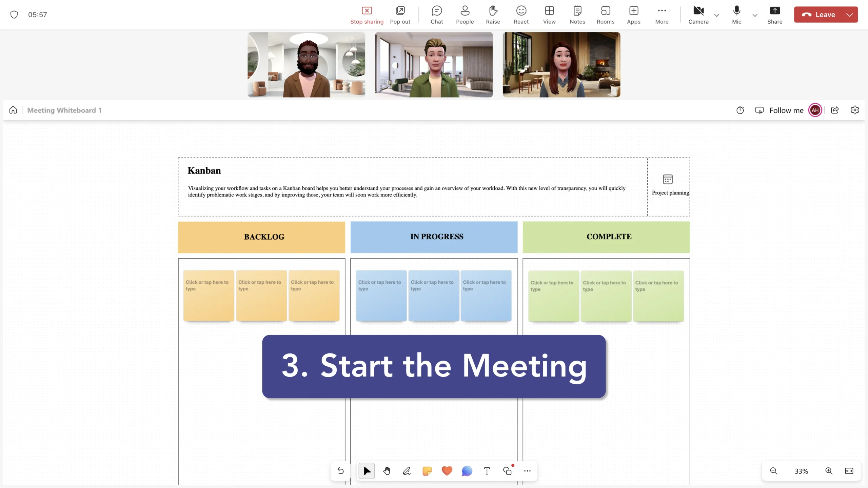Select the pen inking tool
868x488 pixels.
(407, 471)
